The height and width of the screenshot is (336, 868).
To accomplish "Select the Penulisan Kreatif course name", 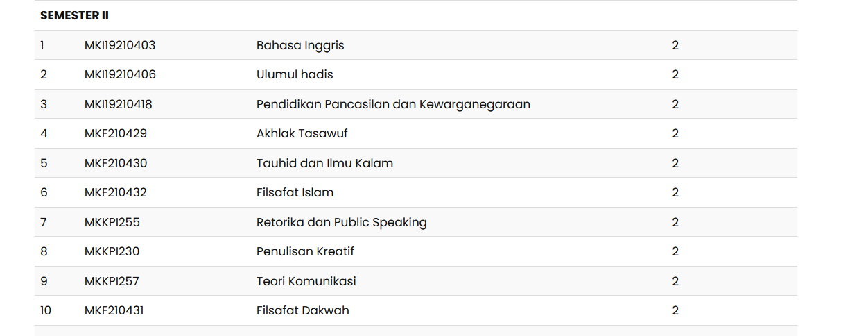I will tap(305, 251).
